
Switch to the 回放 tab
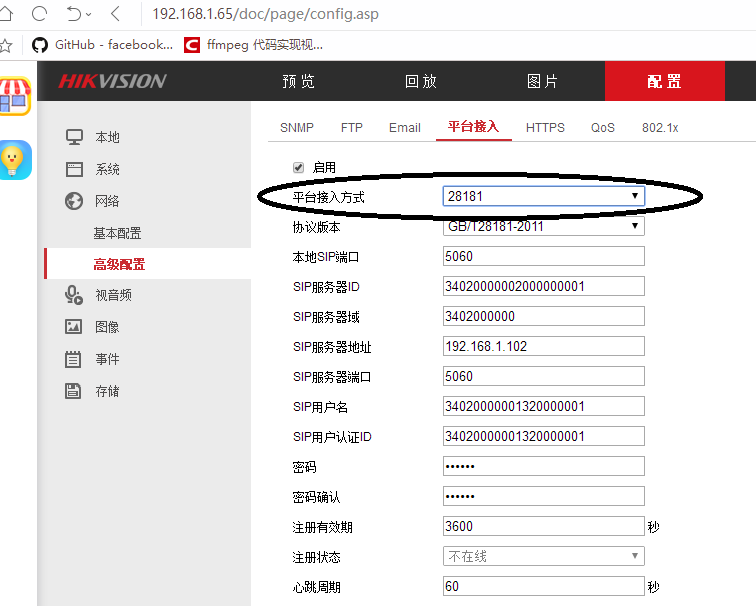click(420, 81)
